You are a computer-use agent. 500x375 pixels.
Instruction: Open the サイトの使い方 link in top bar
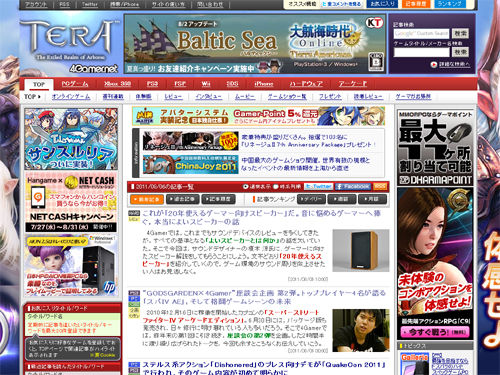(x=168, y=4)
